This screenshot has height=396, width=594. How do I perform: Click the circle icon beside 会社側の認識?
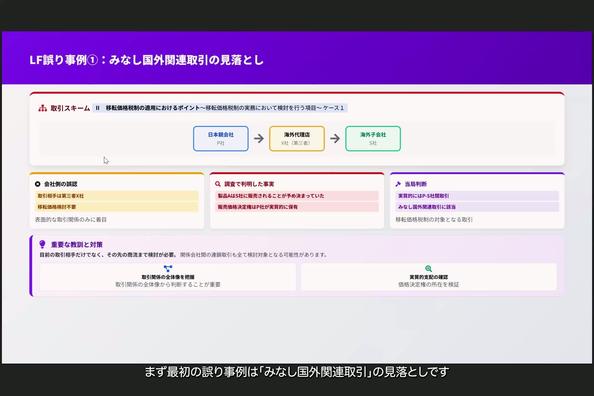[38, 184]
